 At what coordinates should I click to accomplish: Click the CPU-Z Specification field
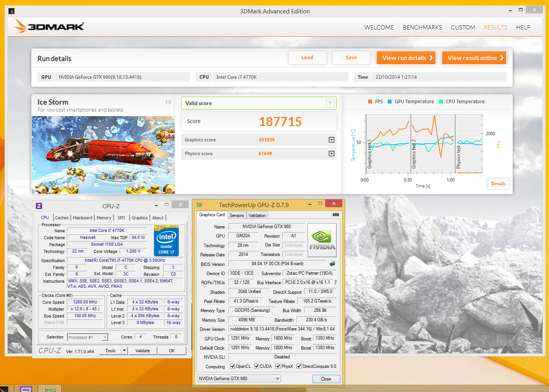tap(125, 260)
